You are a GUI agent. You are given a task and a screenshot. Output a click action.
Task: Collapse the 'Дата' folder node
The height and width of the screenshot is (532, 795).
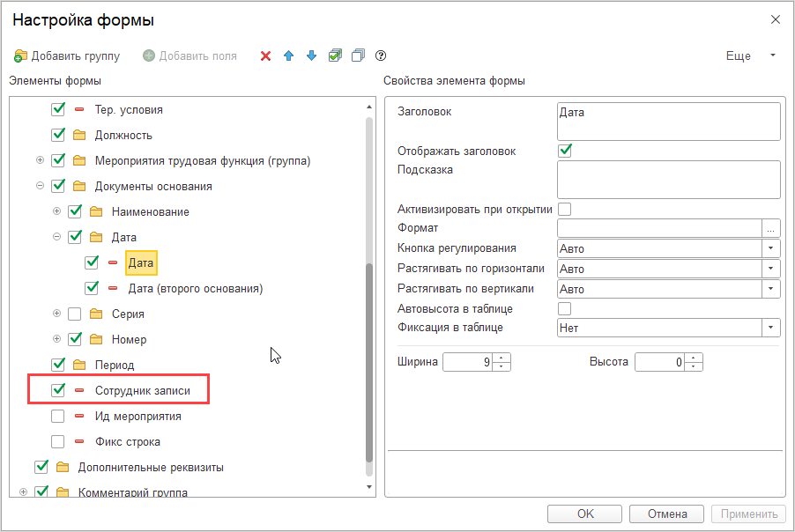56,237
